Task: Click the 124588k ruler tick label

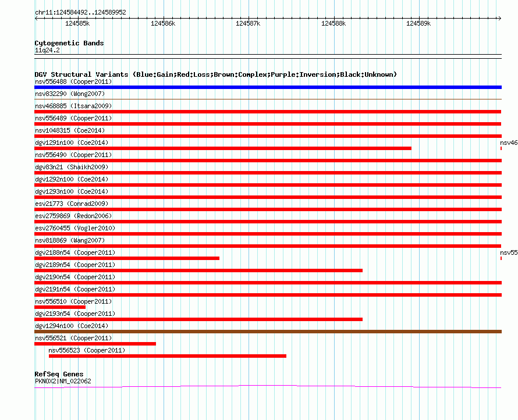Action: [333, 23]
